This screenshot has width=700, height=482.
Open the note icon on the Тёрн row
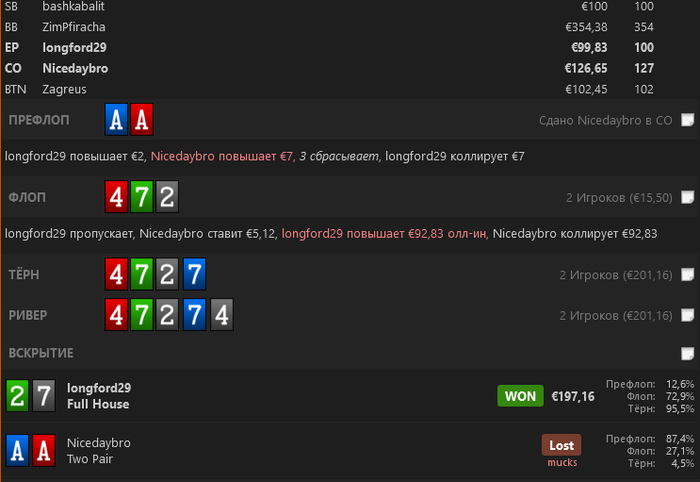(688, 274)
